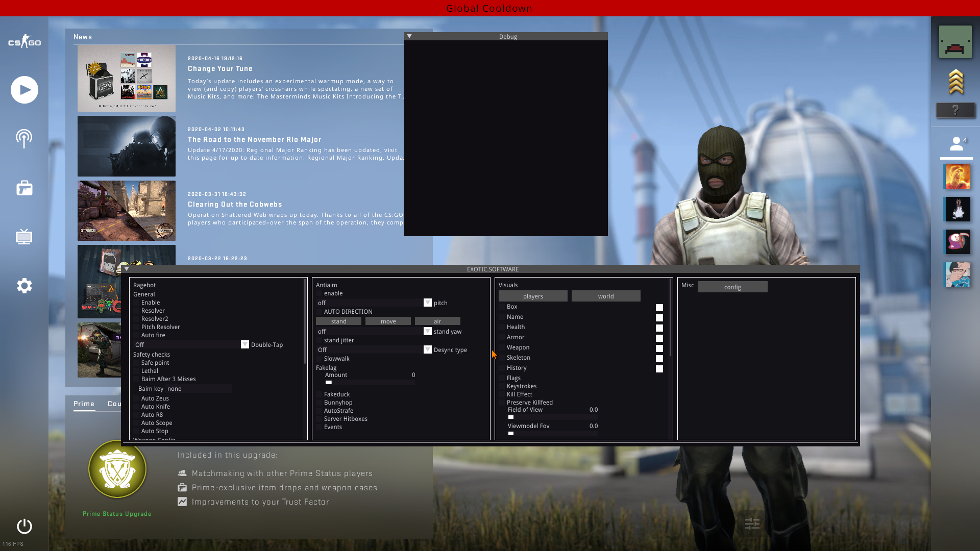Viewport: 980px width, 551px height.
Task: Click the power quit icon
Action: point(24,526)
